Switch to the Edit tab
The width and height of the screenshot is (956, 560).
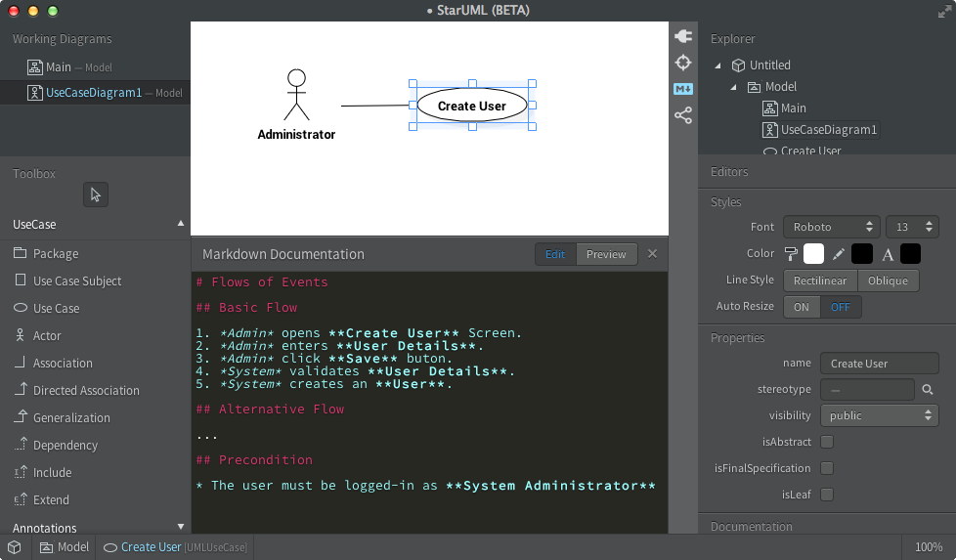pos(555,254)
